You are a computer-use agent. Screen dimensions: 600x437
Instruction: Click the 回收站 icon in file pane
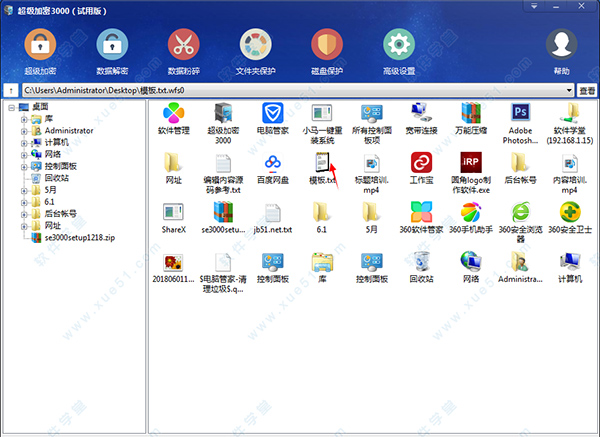(423, 266)
